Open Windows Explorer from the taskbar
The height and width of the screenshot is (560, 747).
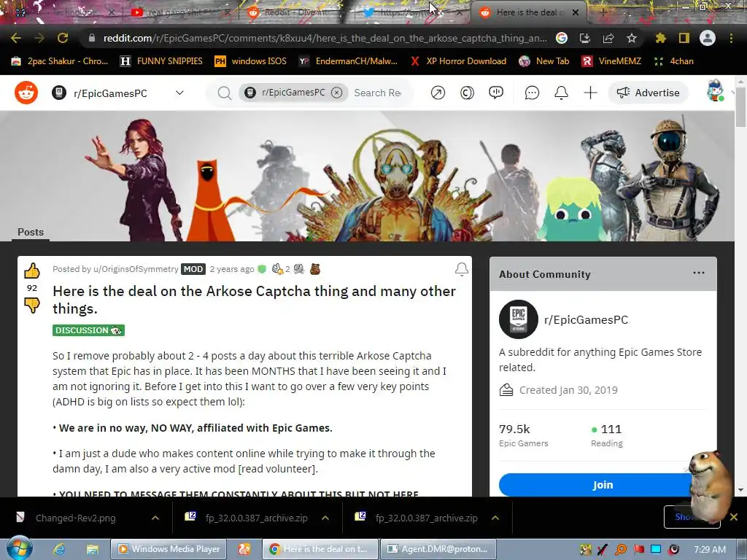92,549
